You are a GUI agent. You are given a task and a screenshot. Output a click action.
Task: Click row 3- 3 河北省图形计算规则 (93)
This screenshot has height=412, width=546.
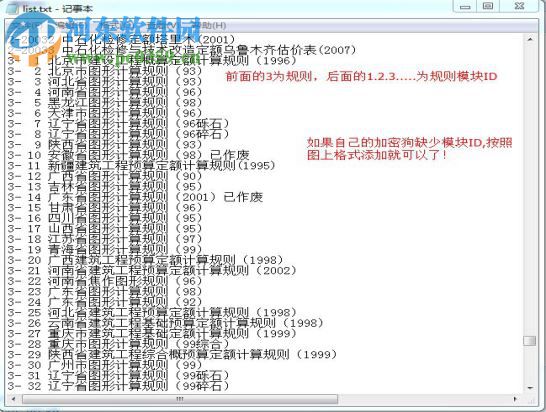pos(105,81)
